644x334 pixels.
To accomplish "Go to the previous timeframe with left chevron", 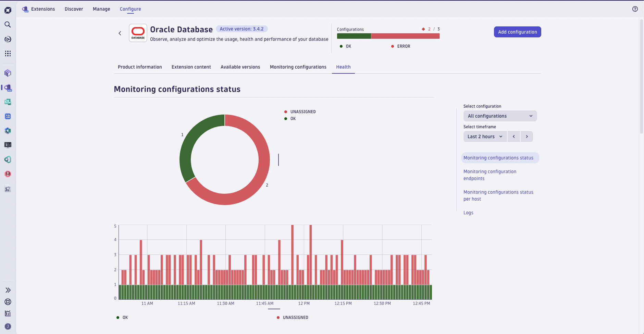I will point(514,136).
